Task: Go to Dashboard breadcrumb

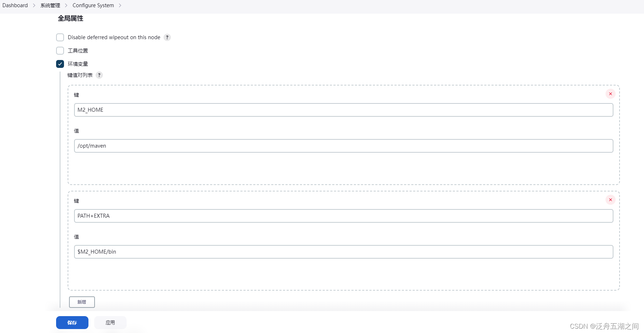Action: [x=15, y=5]
